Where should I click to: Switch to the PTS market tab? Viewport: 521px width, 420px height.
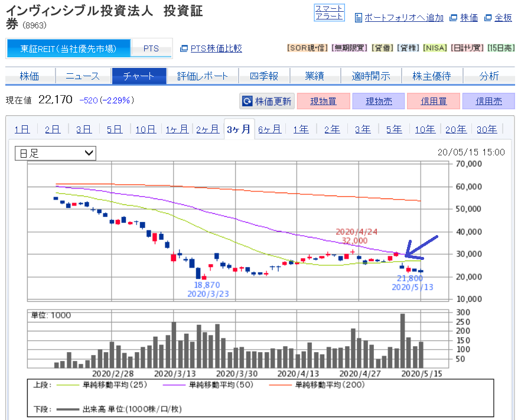click(151, 48)
